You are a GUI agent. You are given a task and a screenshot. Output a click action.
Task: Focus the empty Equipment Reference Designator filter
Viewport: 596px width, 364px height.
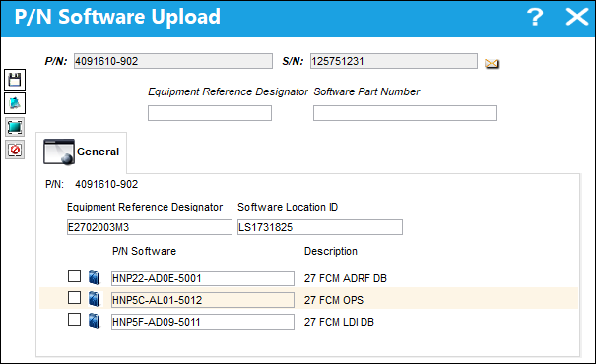point(210,113)
